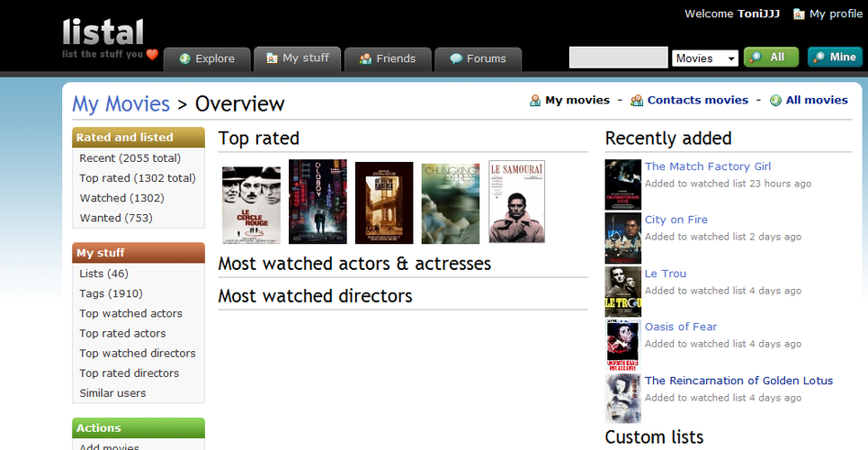Focus the search input field

click(618, 58)
